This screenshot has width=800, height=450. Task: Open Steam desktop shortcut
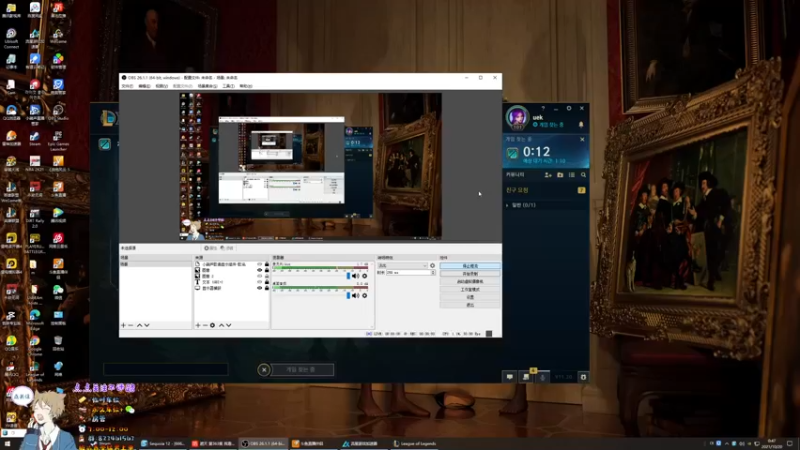(x=35, y=138)
